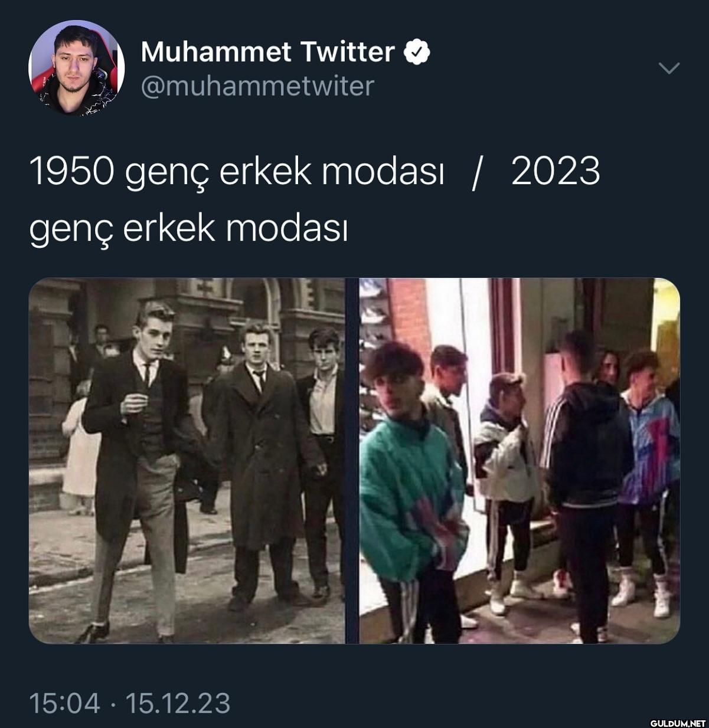Screen dimensions: 709x728
Task: Open the color 2023 photo
Action: [x=520, y=461]
